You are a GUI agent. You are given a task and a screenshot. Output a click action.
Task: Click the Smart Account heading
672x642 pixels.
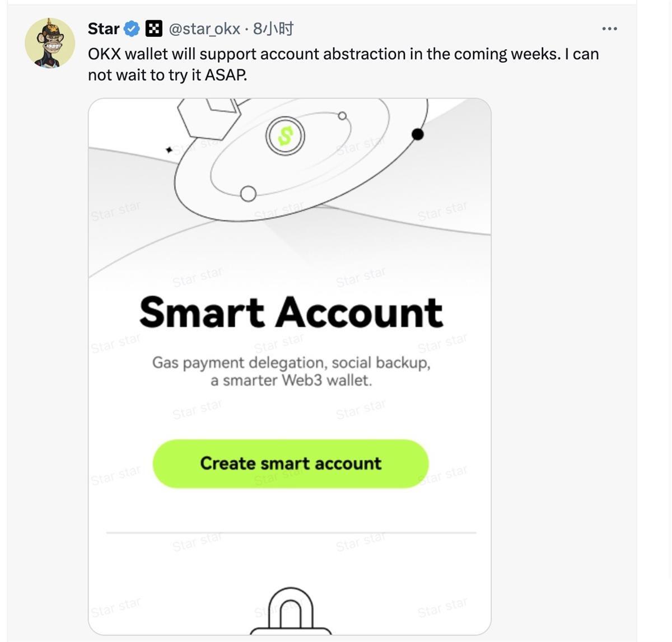tap(291, 312)
